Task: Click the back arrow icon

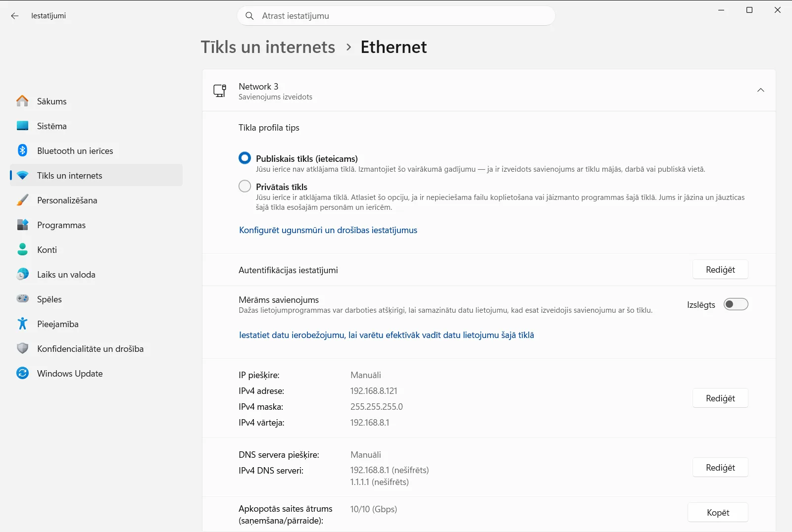Action: coord(15,16)
